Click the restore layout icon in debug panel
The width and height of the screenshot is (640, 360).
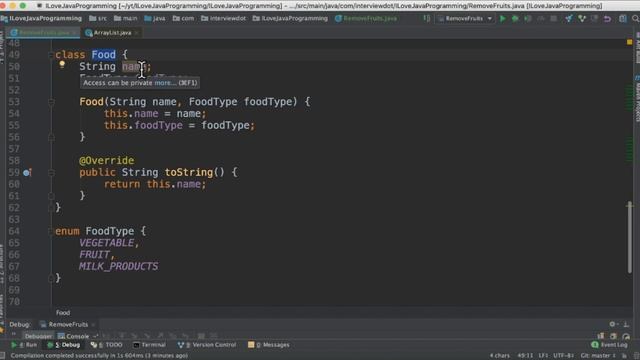[600, 336]
